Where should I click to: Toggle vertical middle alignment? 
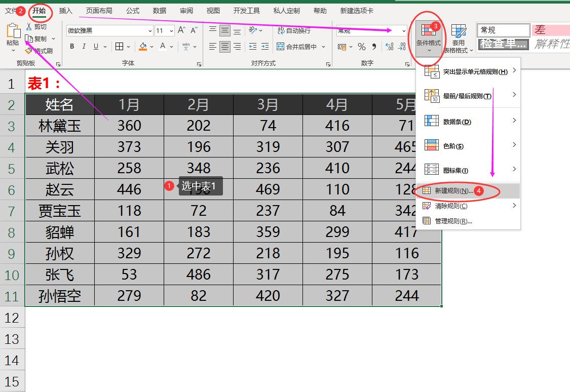tap(224, 30)
